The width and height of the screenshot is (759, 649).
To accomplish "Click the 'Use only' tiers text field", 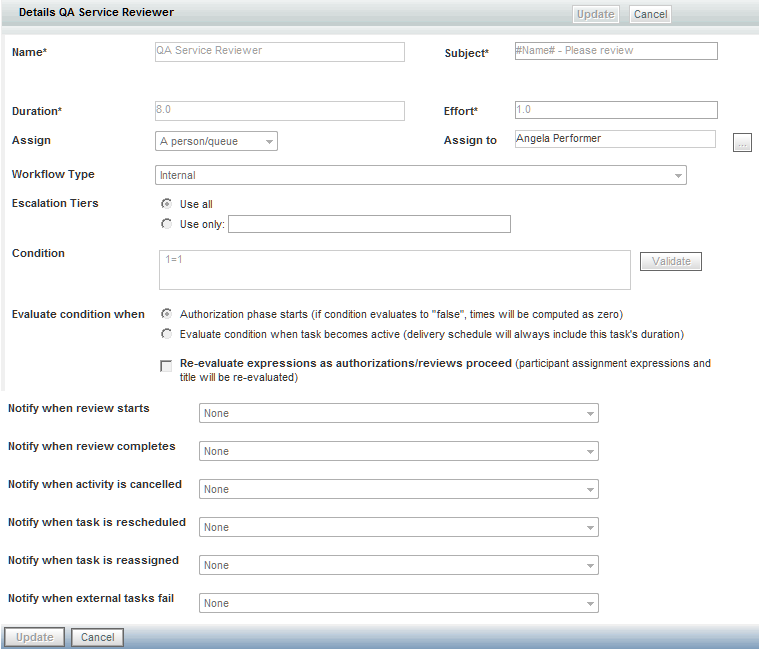I will point(369,224).
